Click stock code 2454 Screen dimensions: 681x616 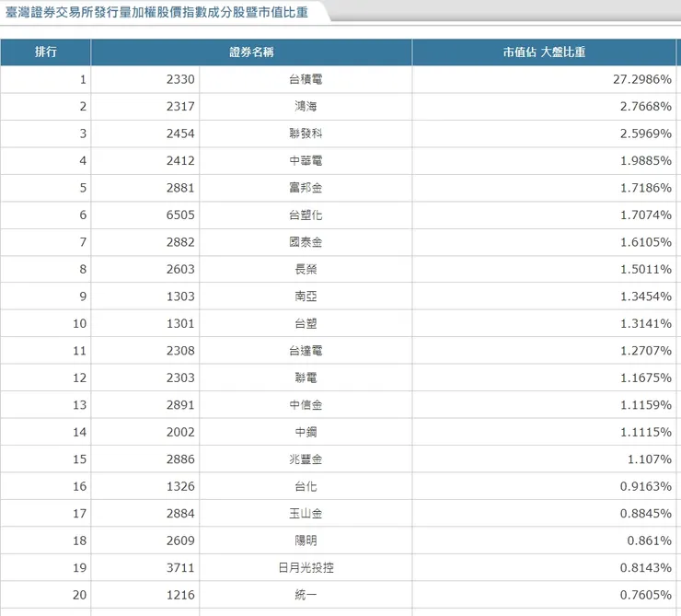(180, 134)
